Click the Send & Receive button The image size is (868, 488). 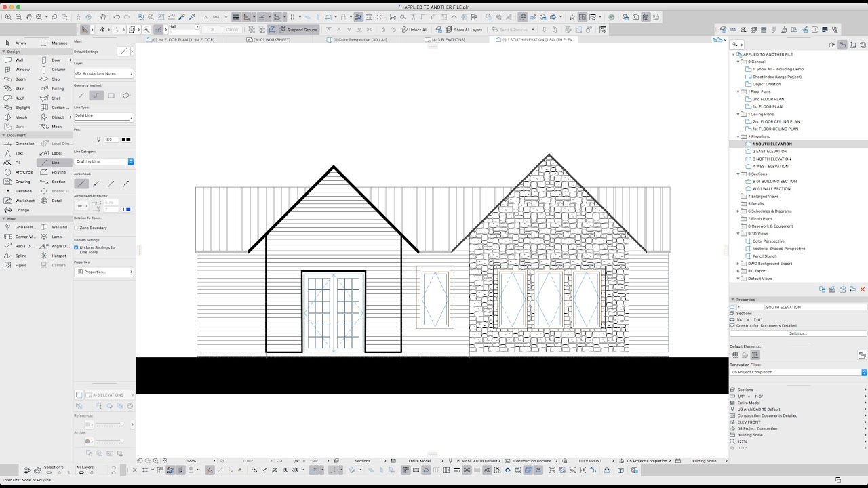pyautogui.click(x=513, y=30)
